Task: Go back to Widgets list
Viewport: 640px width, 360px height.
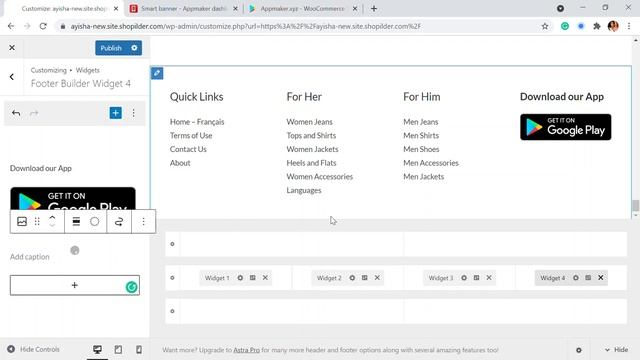Action: pyautogui.click(x=12, y=77)
